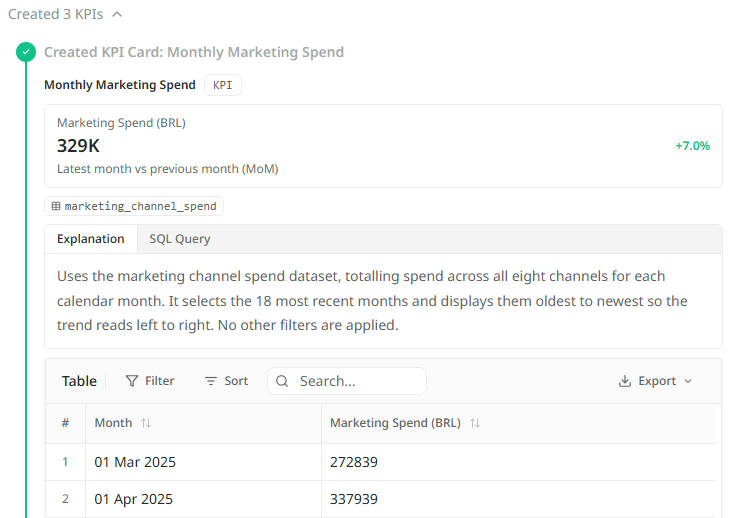750x518 pixels.
Task: Click the Created KPI Card: Monthly Marketing Spend heading
Action: 194,52
